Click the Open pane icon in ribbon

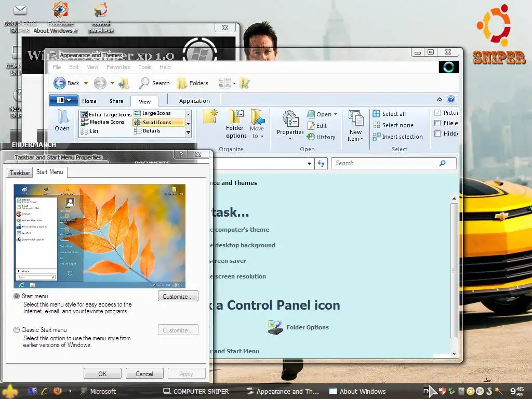[62, 121]
